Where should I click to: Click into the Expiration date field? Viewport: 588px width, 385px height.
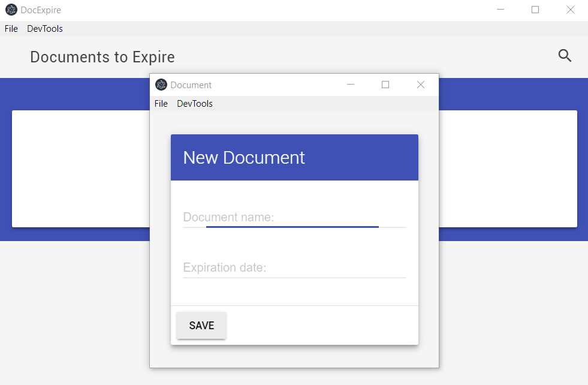pos(282,267)
